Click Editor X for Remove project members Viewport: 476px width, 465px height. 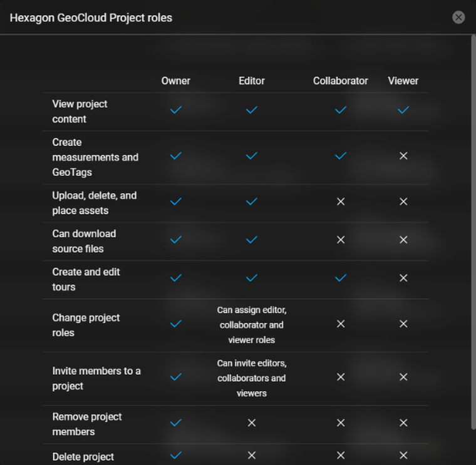click(x=252, y=423)
